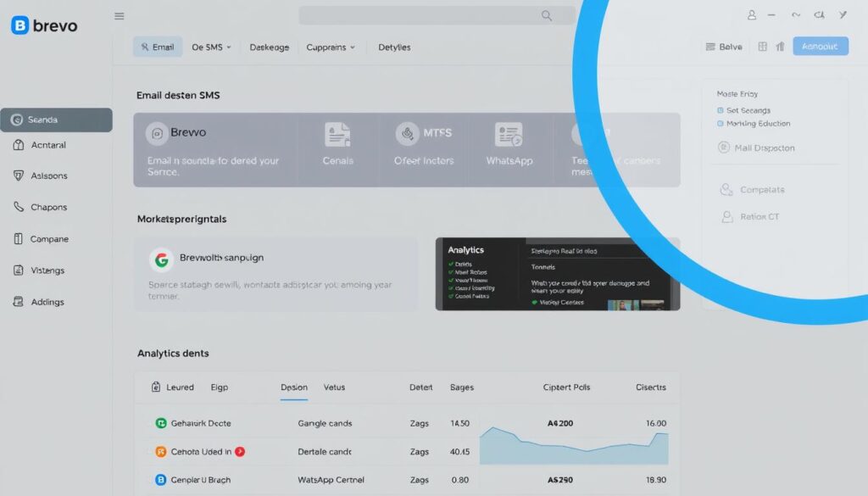Image resolution: width=868 pixels, height=496 pixels.
Task: Open the Ofeet Incters card
Action: pyautogui.click(x=424, y=149)
